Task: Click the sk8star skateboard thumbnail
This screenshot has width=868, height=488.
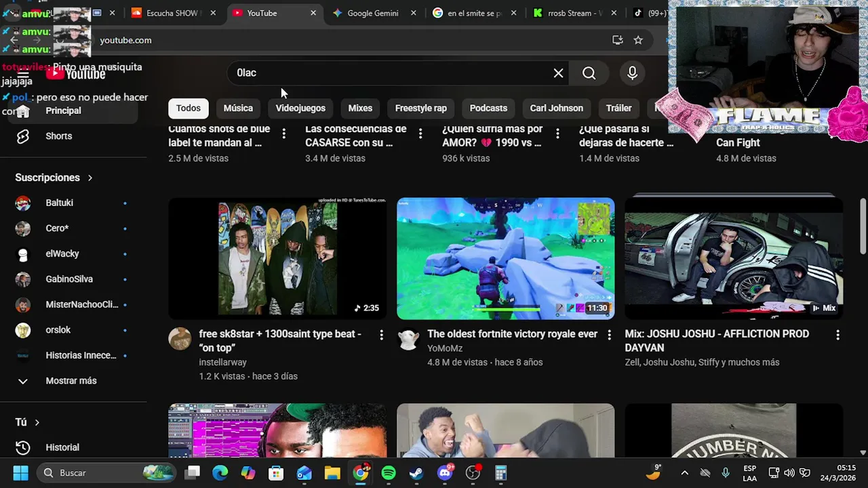Action: pos(277,258)
